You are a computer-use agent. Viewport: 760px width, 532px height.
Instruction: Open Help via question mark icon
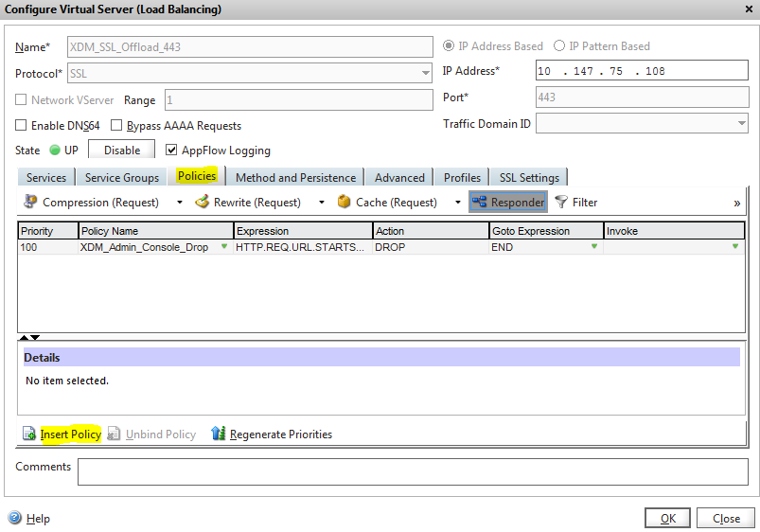point(14,518)
